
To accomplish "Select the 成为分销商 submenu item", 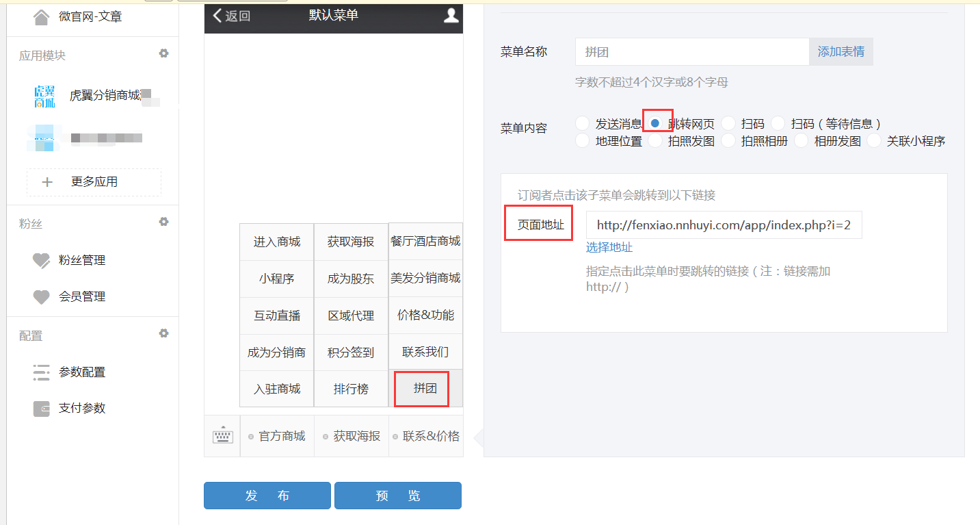I will (277, 353).
